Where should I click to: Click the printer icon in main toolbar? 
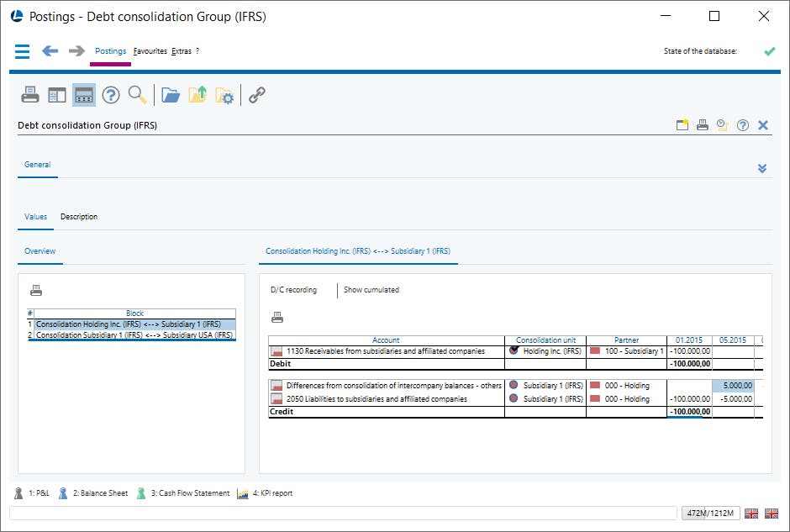[30, 95]
